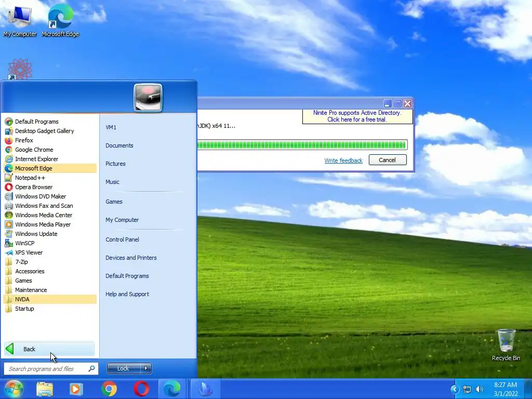Open Opera from the taskbar
Image resolution: width=532 pixels, height=399 pixels.
pos(141,389)
